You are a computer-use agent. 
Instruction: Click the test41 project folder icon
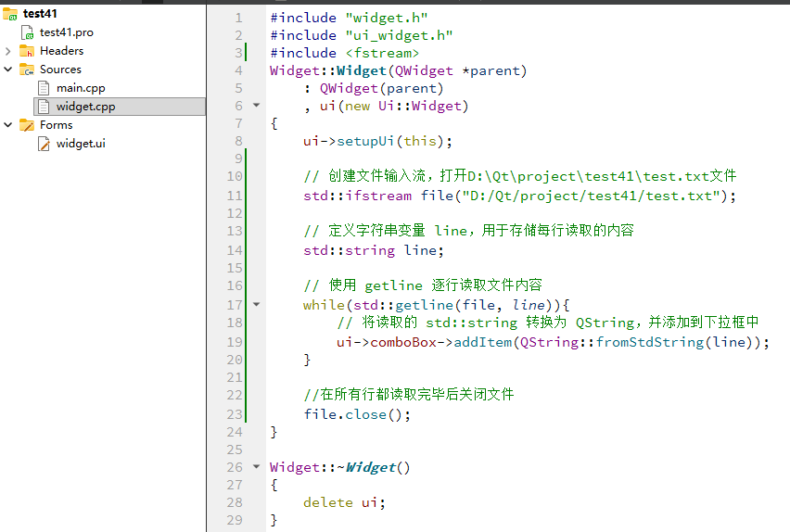10,14
